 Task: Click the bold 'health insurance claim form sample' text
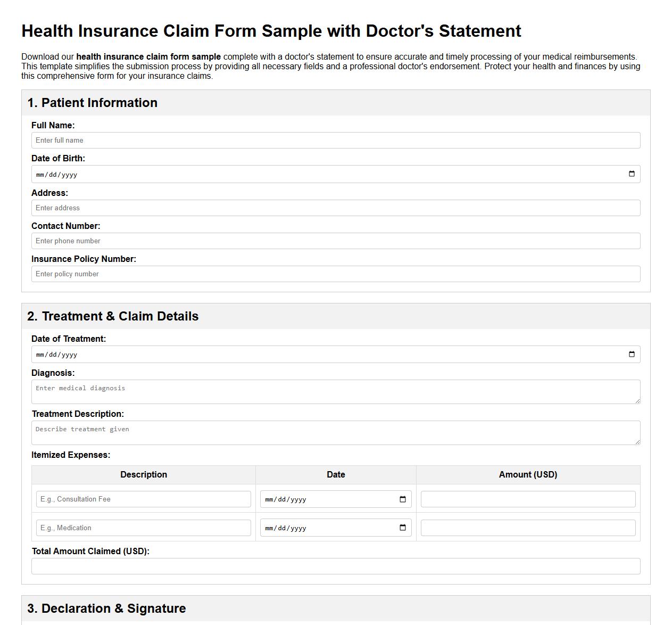(148, 56)
